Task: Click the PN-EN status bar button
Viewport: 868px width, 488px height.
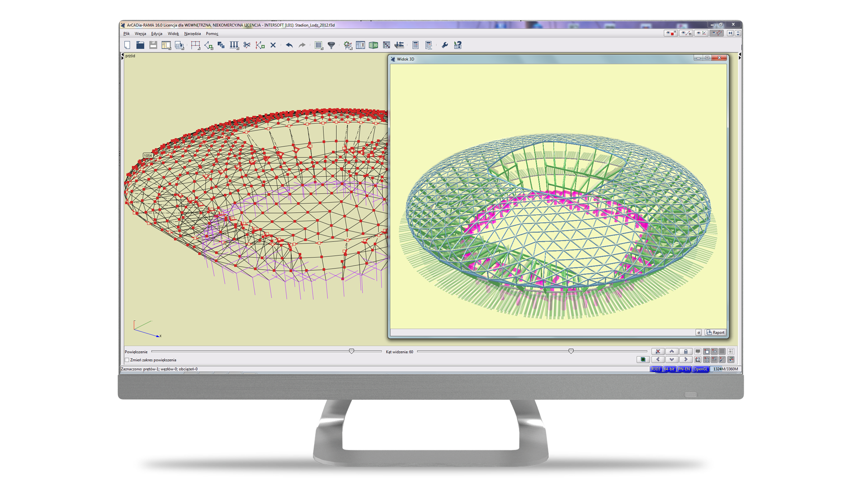Action: pyautogui.click(x=684, y=369)
